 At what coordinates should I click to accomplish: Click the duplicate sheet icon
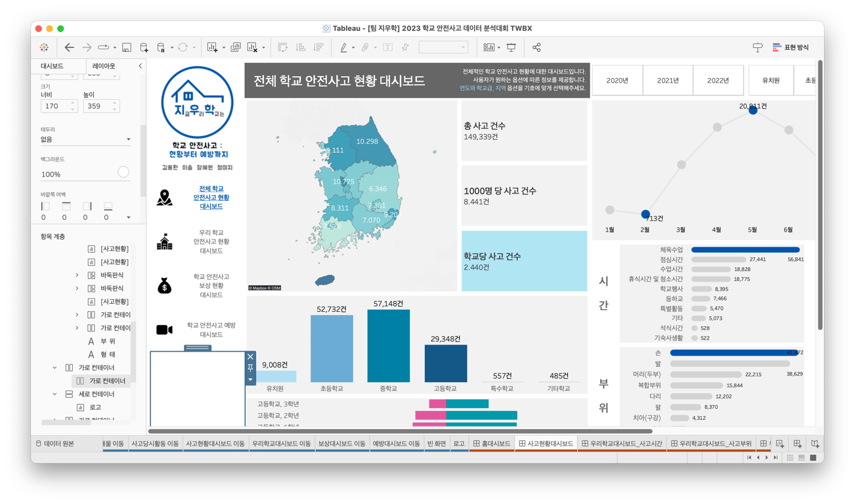[235, 47]
